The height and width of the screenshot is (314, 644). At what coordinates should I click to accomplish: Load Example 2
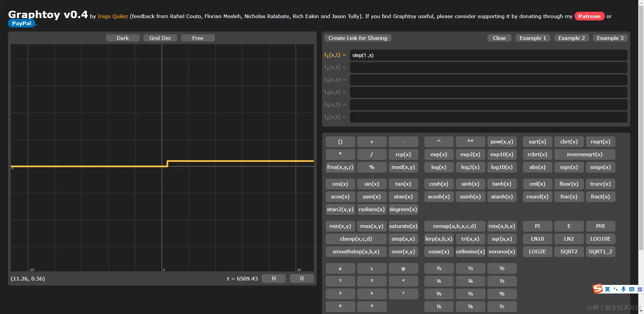pyautogui.click(x=571, y=38)
